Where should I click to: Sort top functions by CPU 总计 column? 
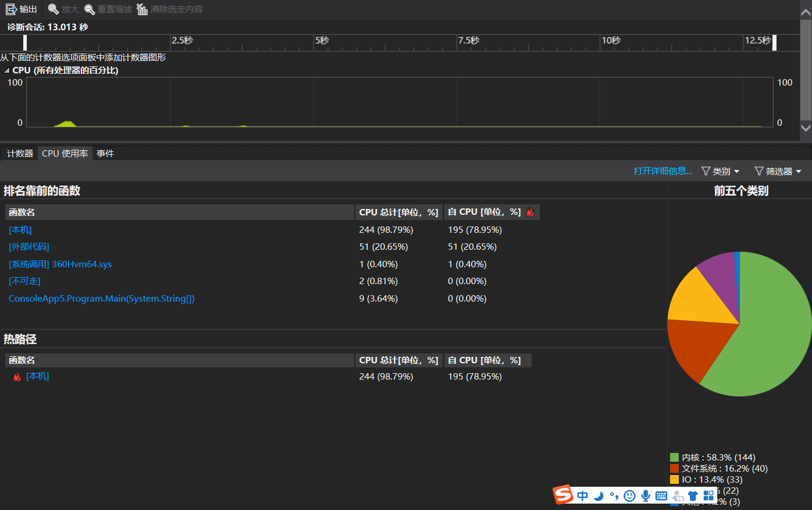pyautogui.click(x=399, y=212)
